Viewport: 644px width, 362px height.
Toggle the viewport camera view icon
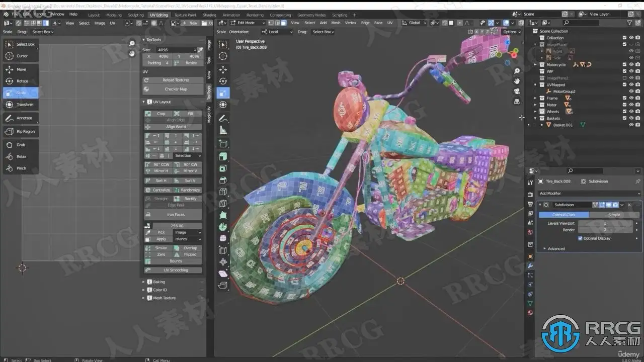point(517,91)
